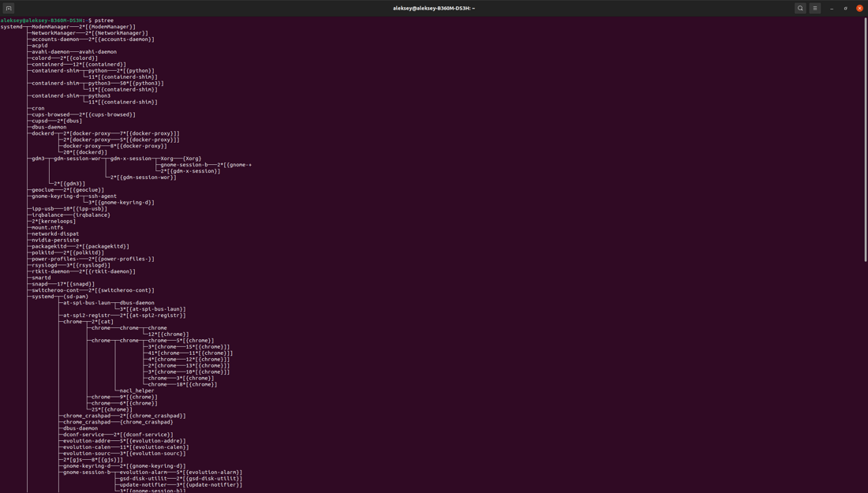Select the avahi-daemon process row
Image resolution: width=868 pixels, height=493 pixels.
(x=73, y=52)
